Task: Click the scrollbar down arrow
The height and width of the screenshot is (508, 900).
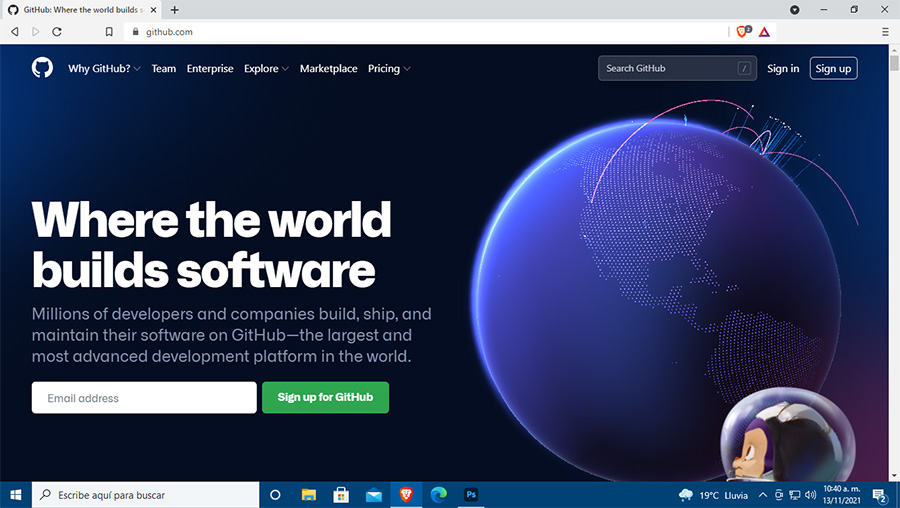Action: 894,476
